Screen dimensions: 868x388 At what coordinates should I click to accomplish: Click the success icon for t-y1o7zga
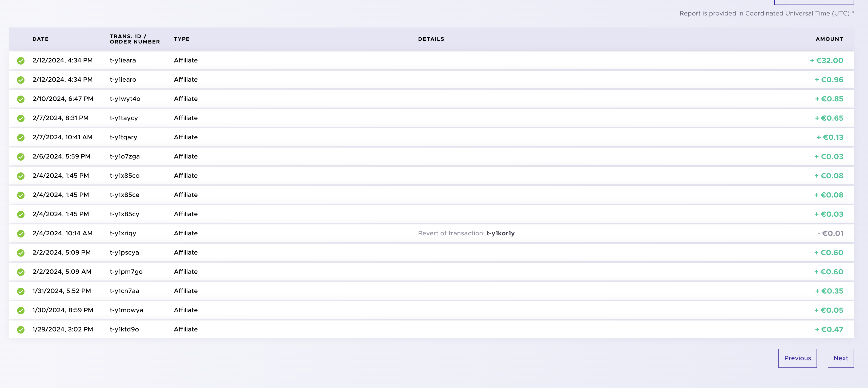point(21,157)
